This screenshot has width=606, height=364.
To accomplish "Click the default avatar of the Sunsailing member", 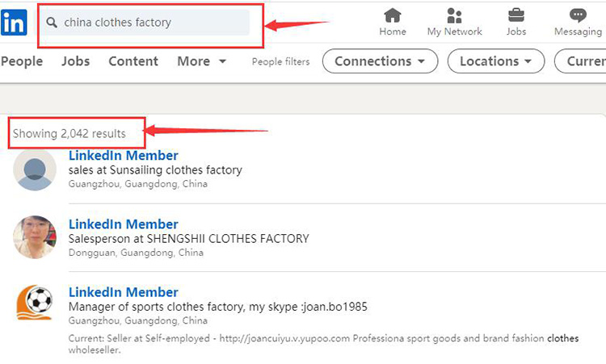I will click(35, 169).
